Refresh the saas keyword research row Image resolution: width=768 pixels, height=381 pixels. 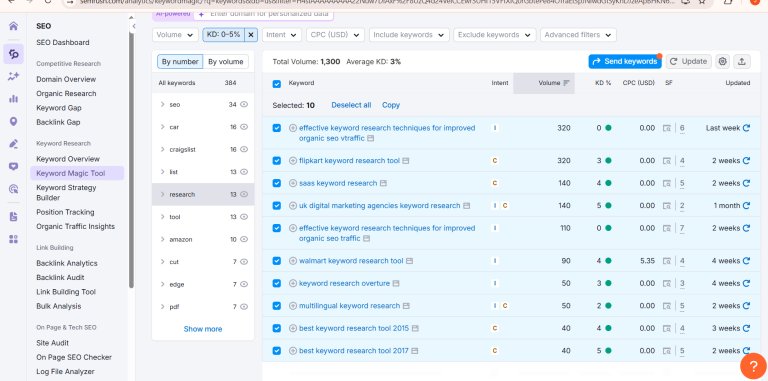[746, 183]
